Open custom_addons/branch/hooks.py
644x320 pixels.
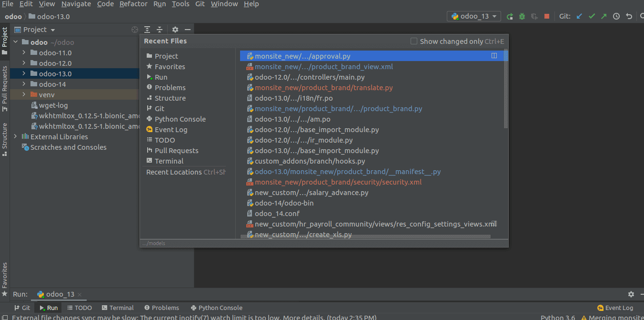[x=310, y=161]
